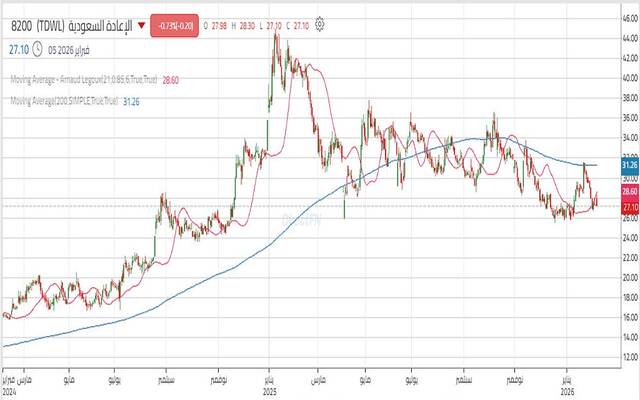Open chart settings gear icon

click(x=319, y=24)
